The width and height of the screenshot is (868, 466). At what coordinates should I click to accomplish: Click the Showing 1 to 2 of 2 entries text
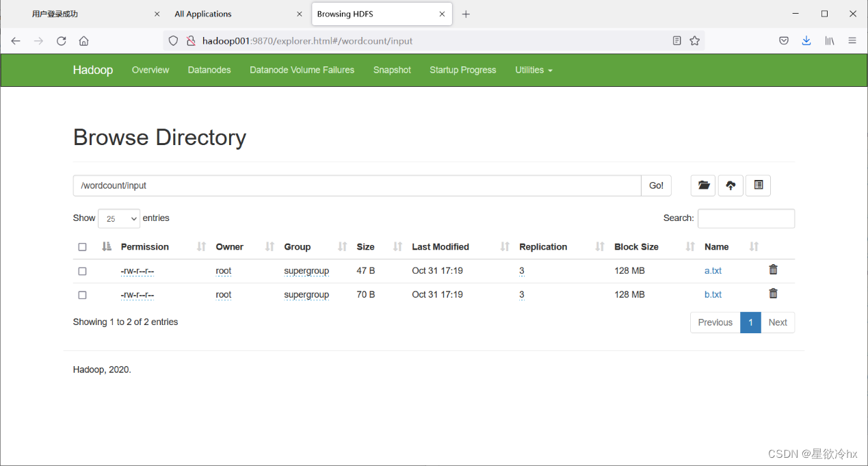coord(125,322)
